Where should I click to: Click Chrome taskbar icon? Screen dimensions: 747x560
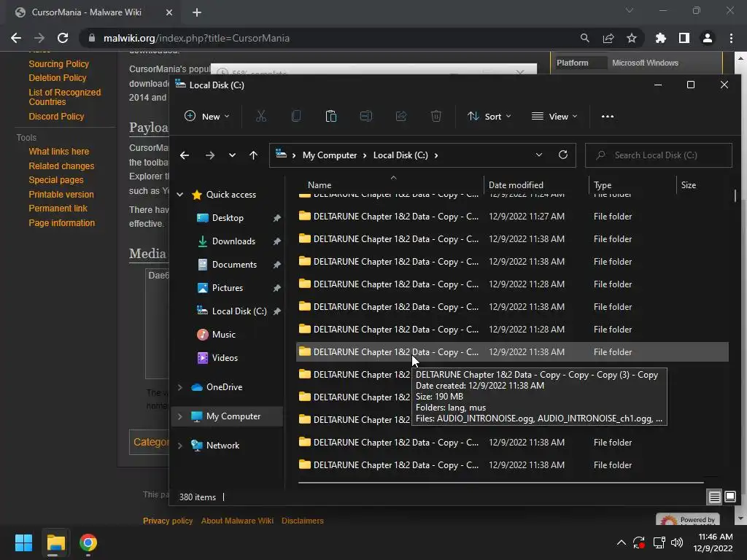click(88, 542)
